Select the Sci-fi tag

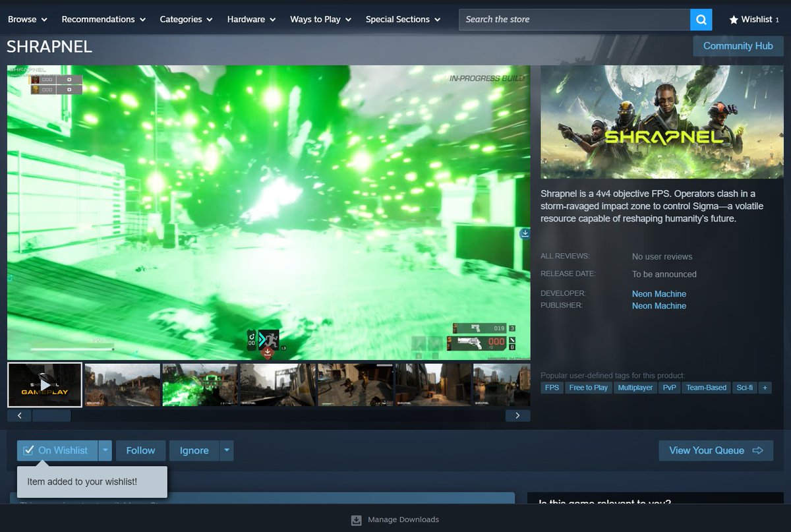[x=744, y=388]
